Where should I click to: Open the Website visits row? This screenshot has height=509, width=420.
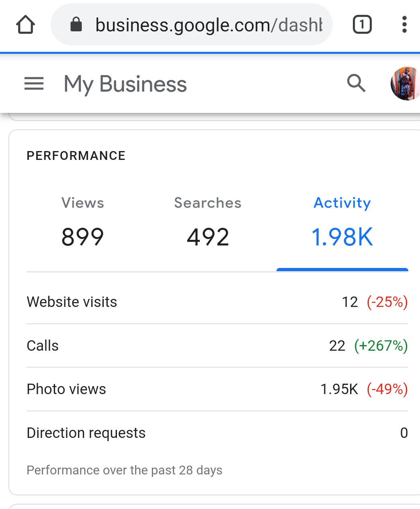[x=217, y=302]
